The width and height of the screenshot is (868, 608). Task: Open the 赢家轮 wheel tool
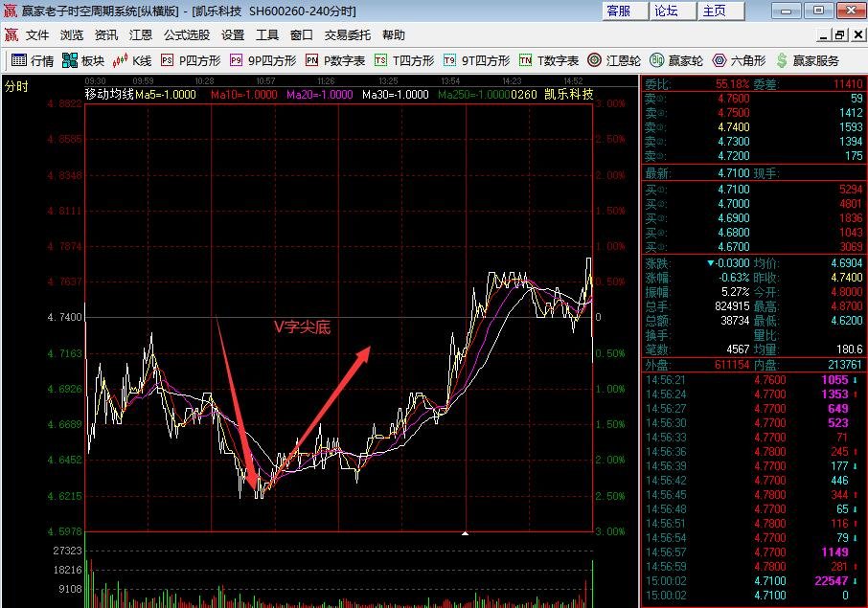676,60
